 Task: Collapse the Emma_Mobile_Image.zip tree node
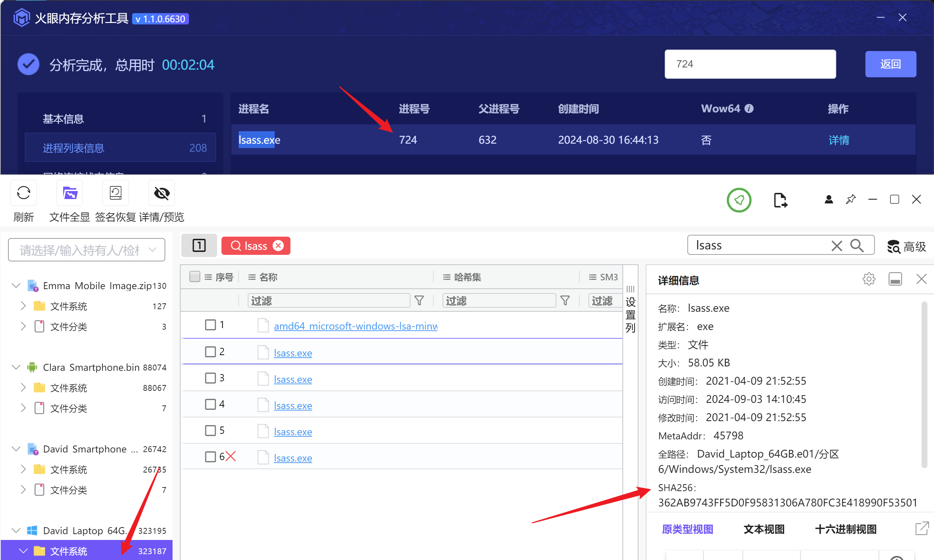pyautogui.click(x=16, y=286)
